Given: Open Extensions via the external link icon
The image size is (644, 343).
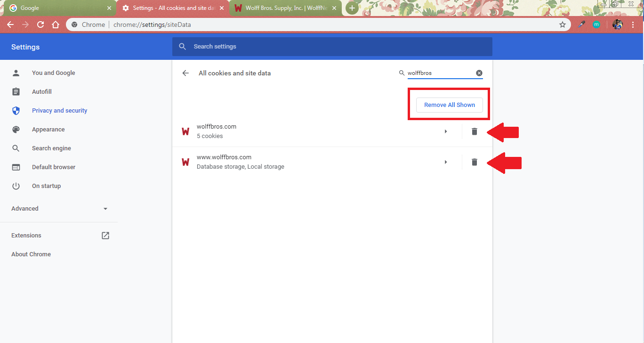Looking at the screenshot, I should coord(105,236).
